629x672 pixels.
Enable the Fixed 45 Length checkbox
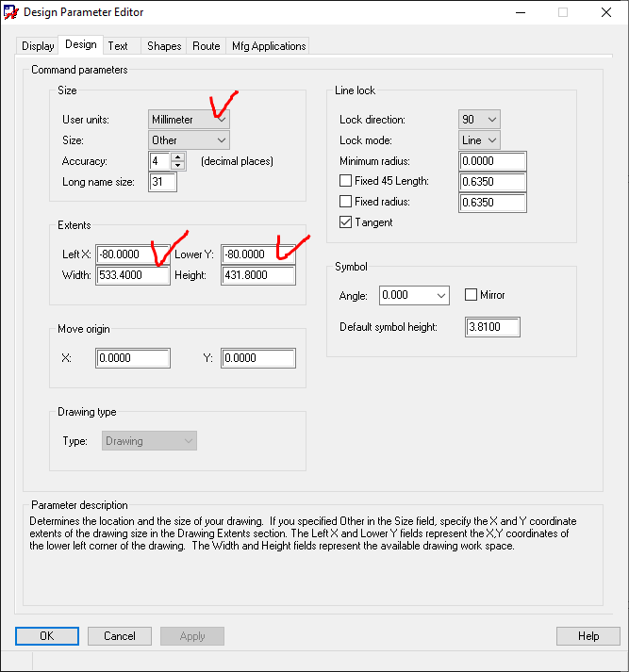(x=345, y=180)
